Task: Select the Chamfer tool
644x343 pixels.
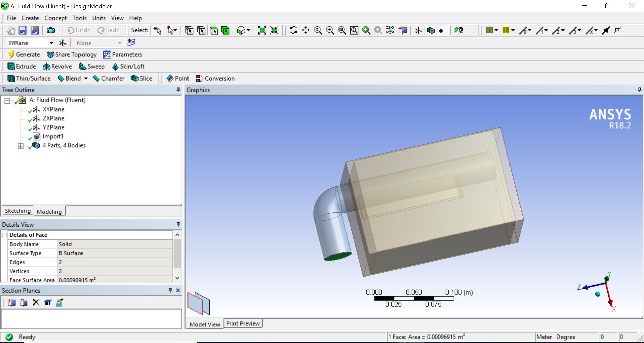Action: point(109,78)
